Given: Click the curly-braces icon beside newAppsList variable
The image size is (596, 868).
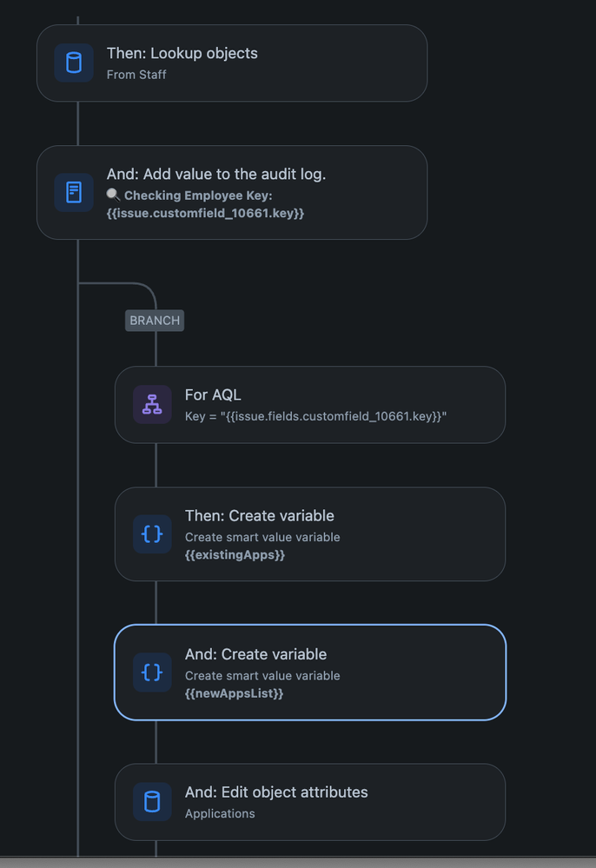Looking at the screenshot, I should coord(152,672).
